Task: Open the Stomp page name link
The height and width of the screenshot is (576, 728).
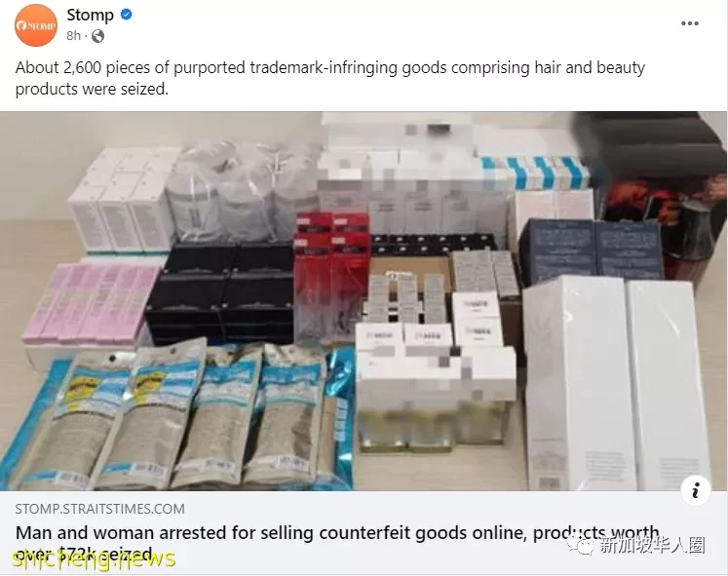Action: [x=90, y=15]
